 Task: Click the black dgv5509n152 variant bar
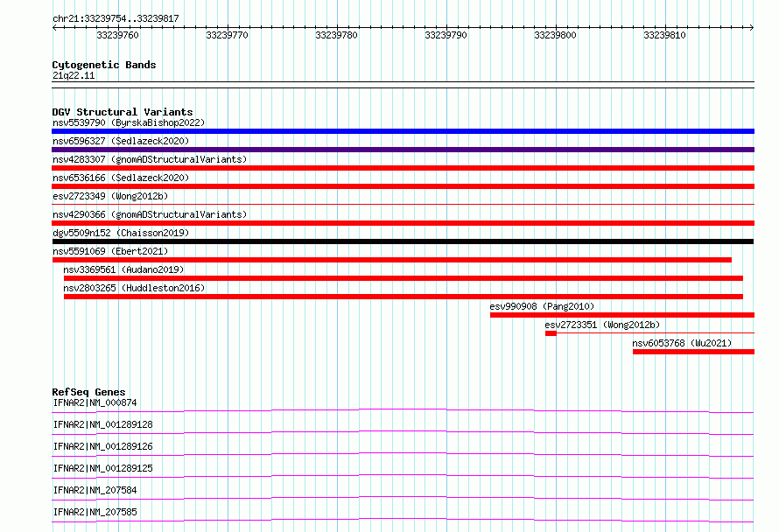pyautogui.click(x=403, y=241)
